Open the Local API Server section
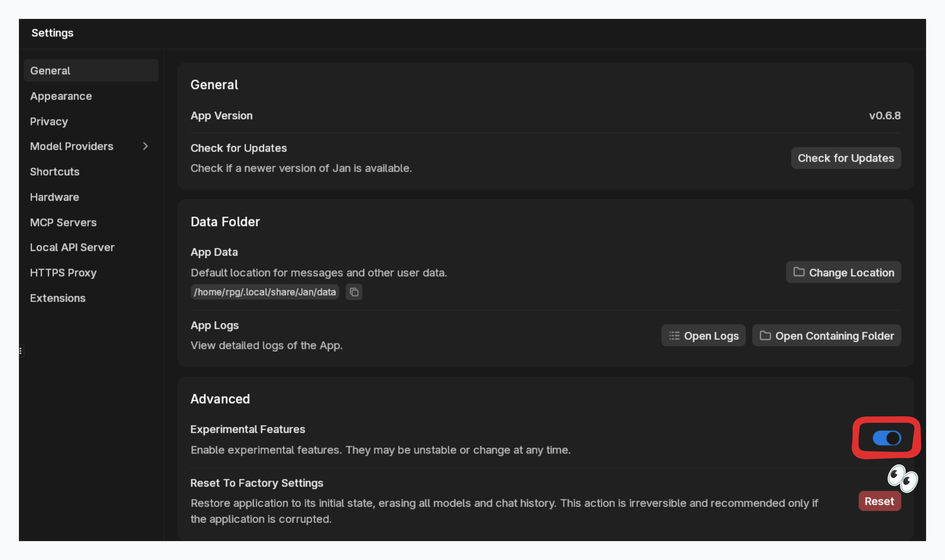Image resolution: width=945 pixels, height=560 pixels. (72, 247)
